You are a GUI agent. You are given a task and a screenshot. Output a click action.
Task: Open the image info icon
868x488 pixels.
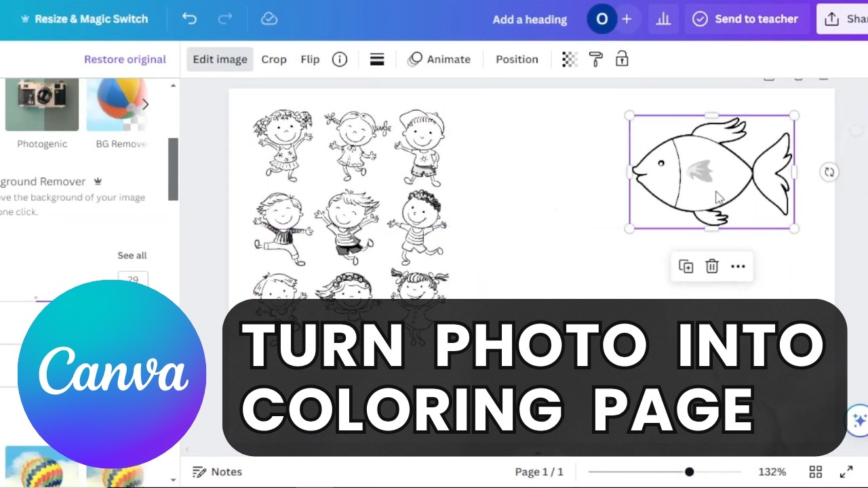(x=340, y=59)
